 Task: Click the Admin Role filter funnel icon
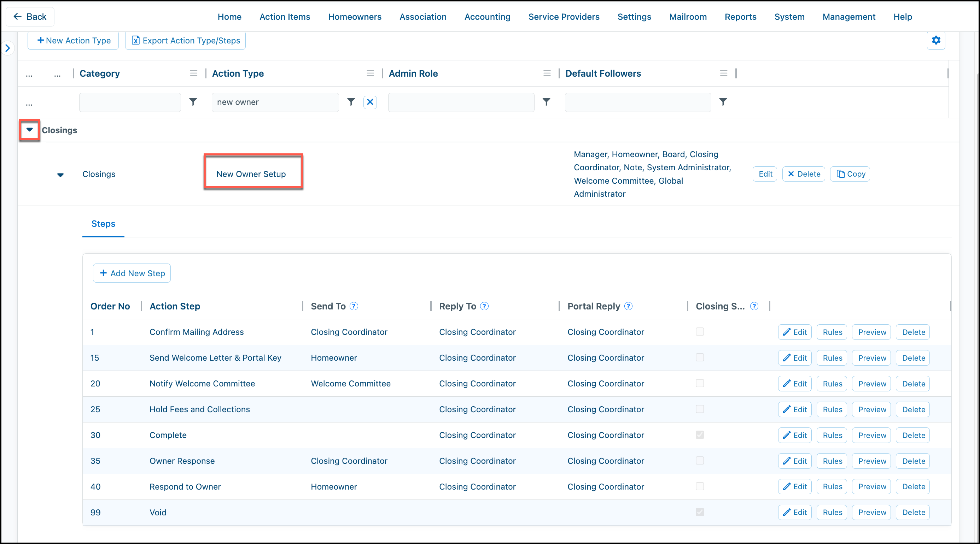click(546, 102)
